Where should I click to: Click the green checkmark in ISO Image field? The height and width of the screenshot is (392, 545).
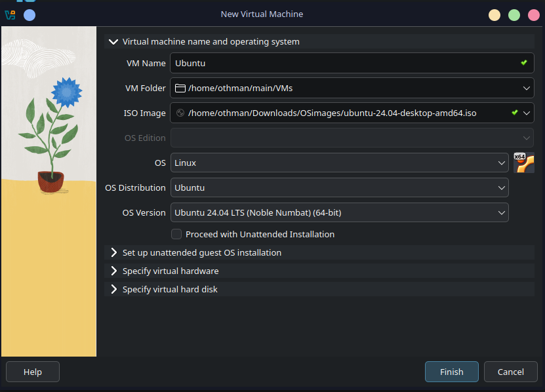[x=515, y=113]
